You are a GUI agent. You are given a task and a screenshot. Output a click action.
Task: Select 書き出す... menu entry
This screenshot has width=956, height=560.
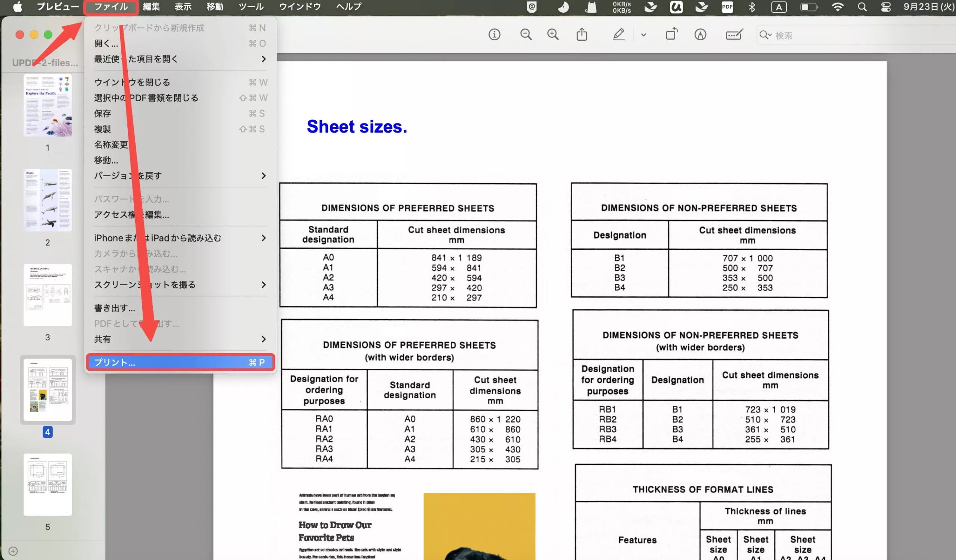coord(115,308)
